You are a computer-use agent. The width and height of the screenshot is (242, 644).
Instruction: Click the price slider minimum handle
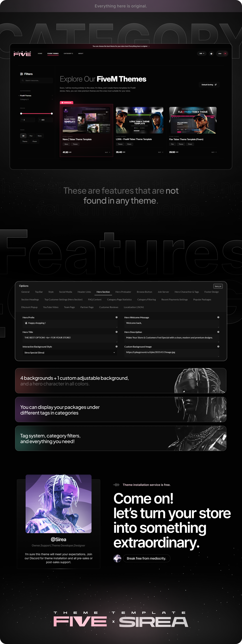pos(21,114)
